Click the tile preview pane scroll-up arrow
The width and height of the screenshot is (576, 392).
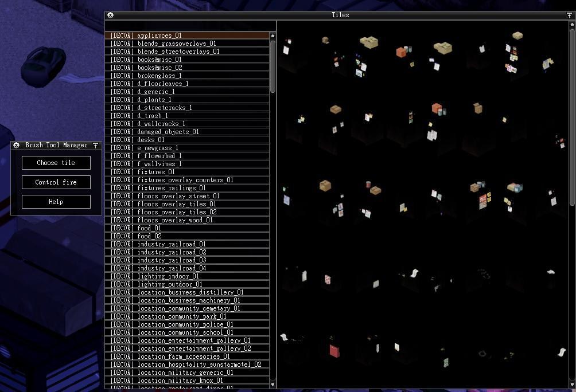click(571, 25)
